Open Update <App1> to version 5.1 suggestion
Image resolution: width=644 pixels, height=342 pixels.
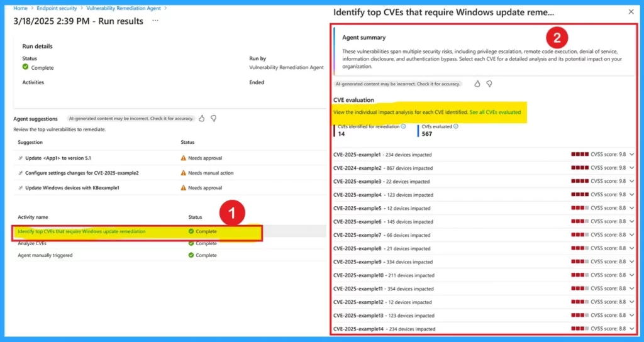click(58, 158)
